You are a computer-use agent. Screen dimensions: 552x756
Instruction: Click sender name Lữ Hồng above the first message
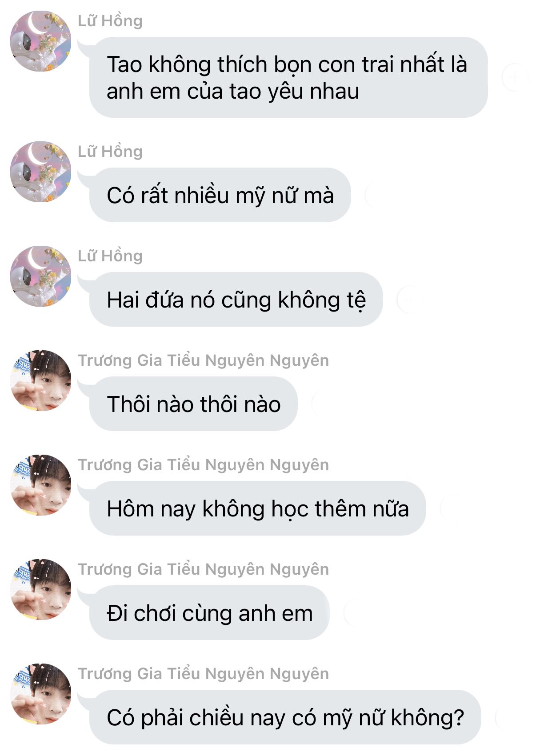[110, 21]
